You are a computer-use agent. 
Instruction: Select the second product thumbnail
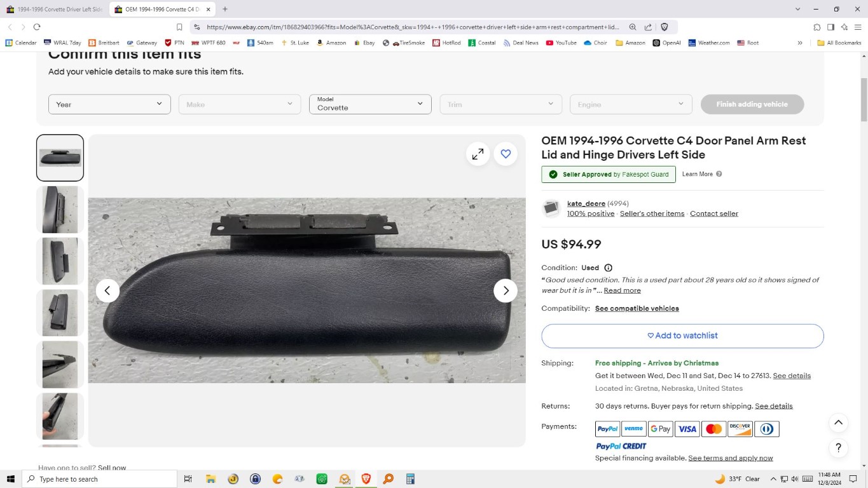(60, 210)
